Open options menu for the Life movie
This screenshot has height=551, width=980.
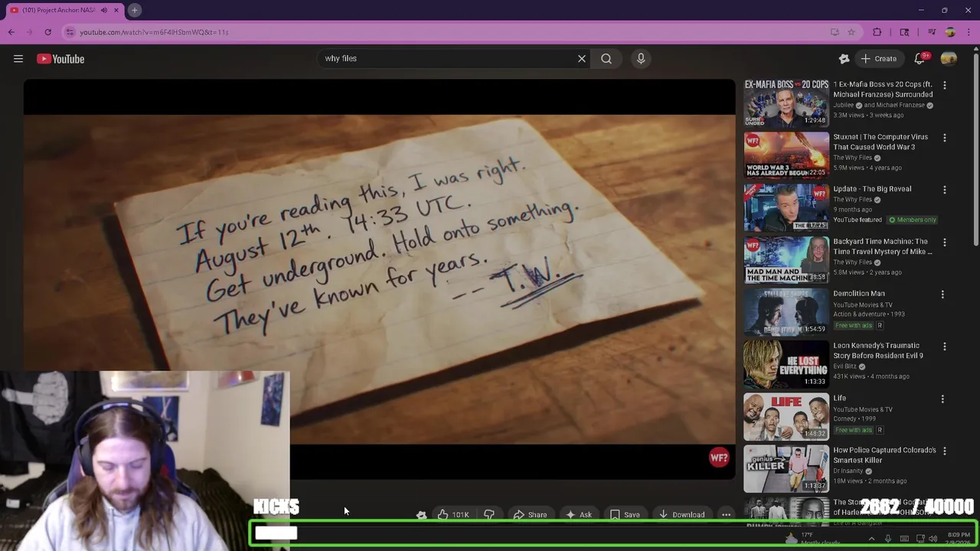[x=944, y=399]
